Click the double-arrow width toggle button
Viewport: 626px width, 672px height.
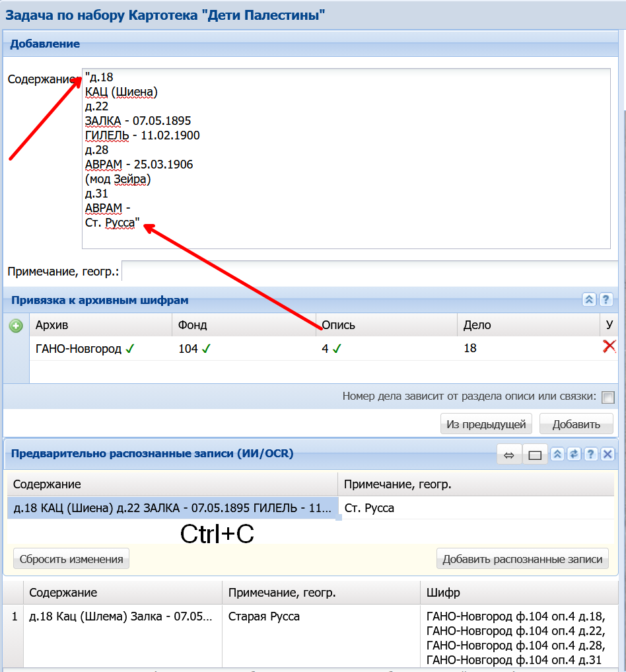click(x=508, y=455)
